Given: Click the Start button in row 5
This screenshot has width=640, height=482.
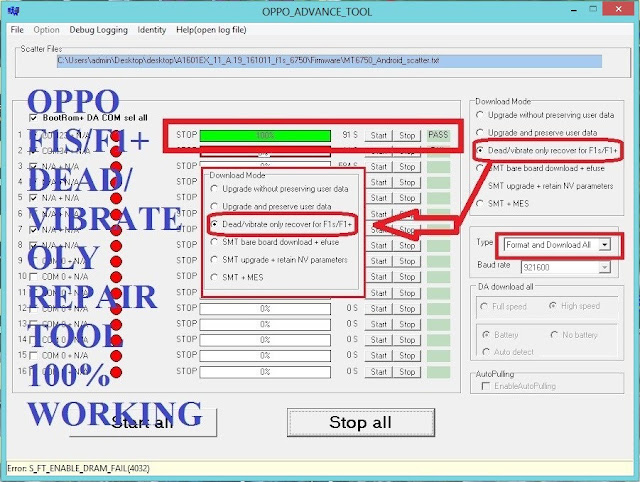Looking at the screenshot, I should click(x=378, y=198).
